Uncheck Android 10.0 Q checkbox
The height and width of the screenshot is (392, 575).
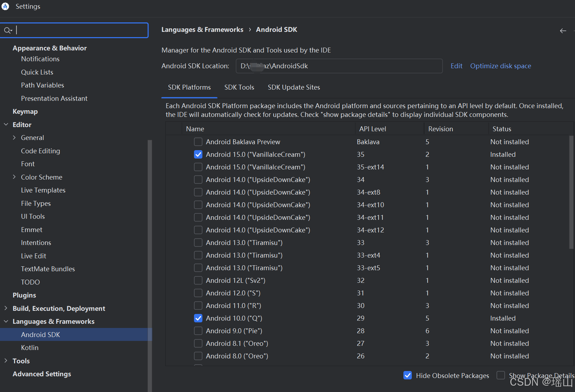[x=198, y=318]
